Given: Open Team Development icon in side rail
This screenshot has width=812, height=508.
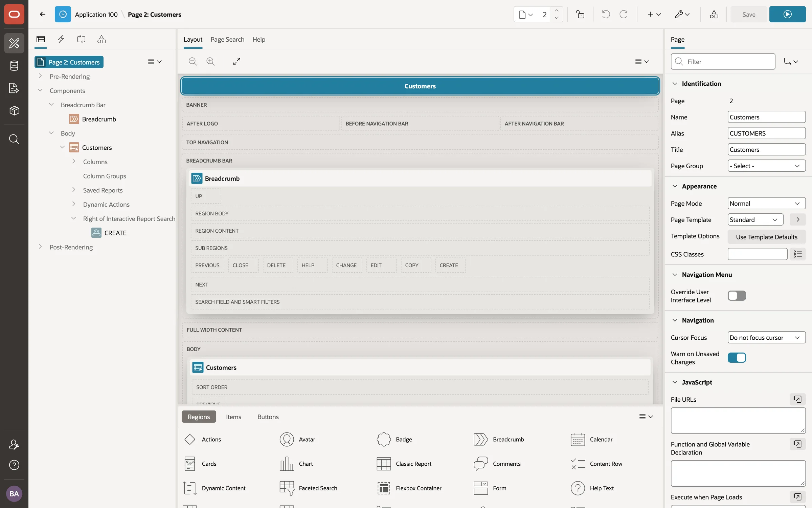Looking at the screenshot, I should pos(14,88).
